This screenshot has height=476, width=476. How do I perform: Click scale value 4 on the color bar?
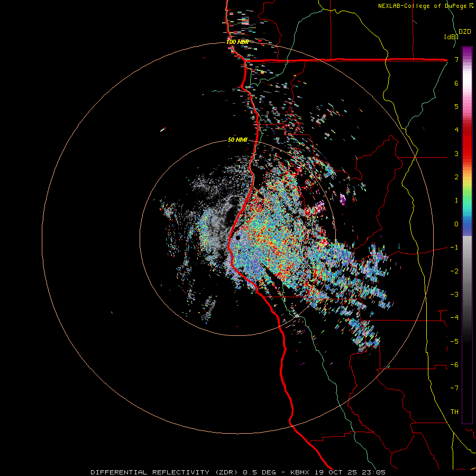tap(456, 130)
